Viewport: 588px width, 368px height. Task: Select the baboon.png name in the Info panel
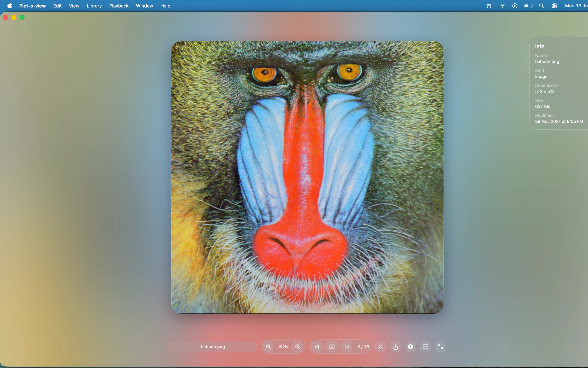tap(547, 62)
